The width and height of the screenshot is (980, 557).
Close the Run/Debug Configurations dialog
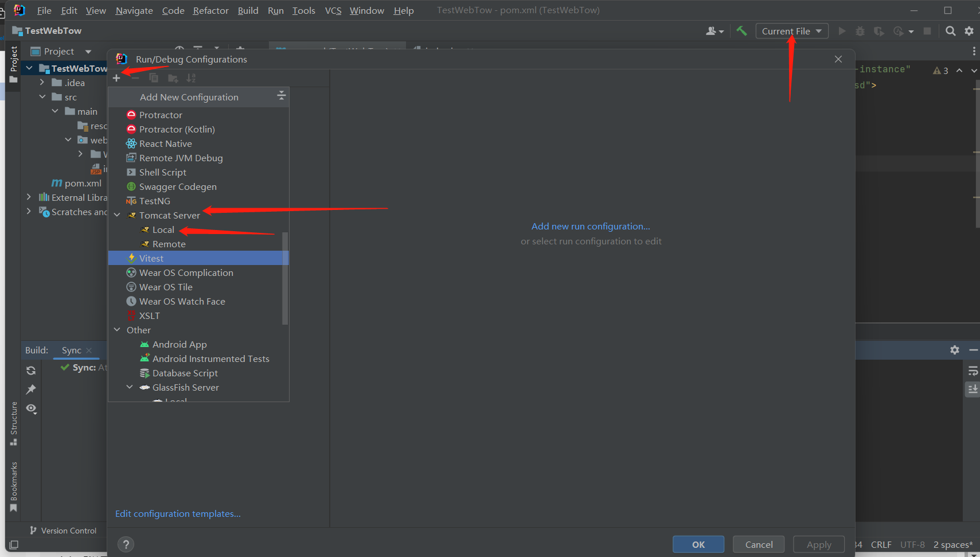coord(838,59)
